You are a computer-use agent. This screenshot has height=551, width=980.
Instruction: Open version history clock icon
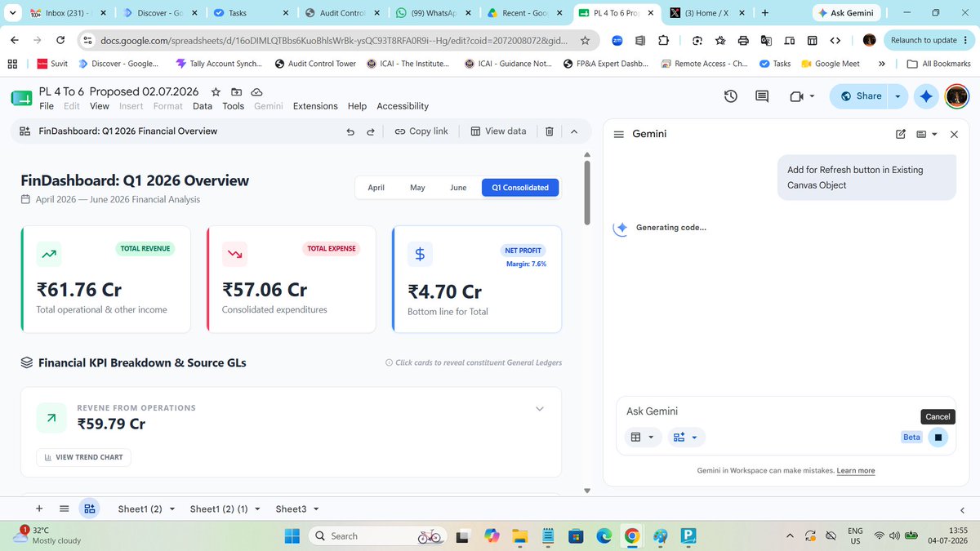point(731,96)
